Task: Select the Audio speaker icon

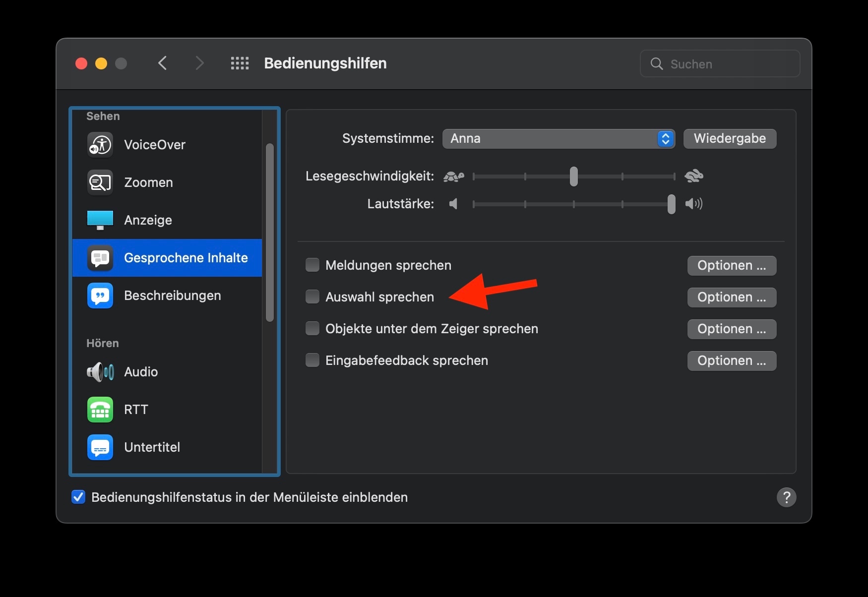Action: [x=100, y=372]
